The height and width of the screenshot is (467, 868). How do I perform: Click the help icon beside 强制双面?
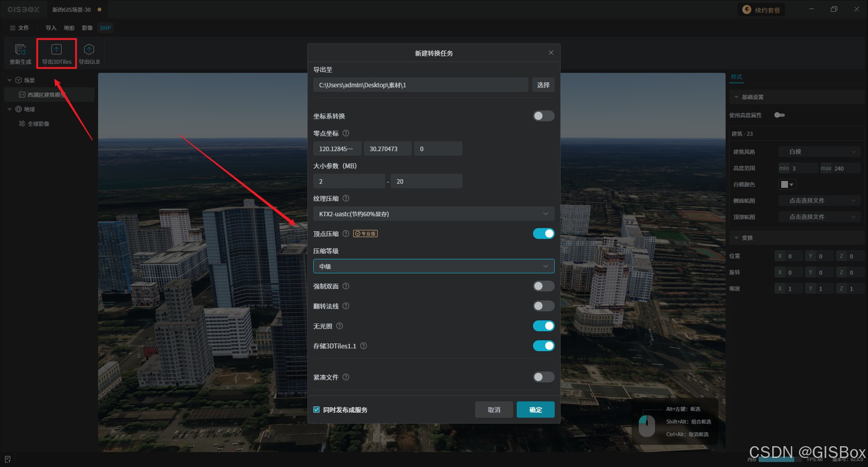click(x=346, y=286)
